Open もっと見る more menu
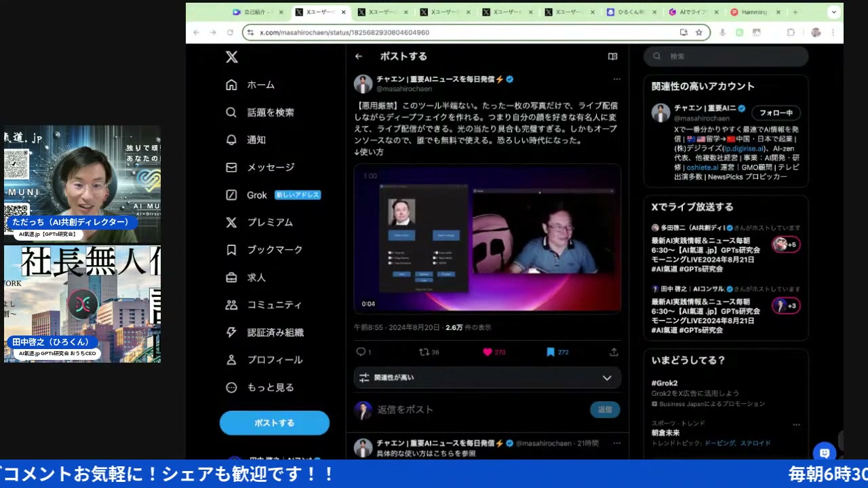The image size is (868, 488). click(260, 387)
